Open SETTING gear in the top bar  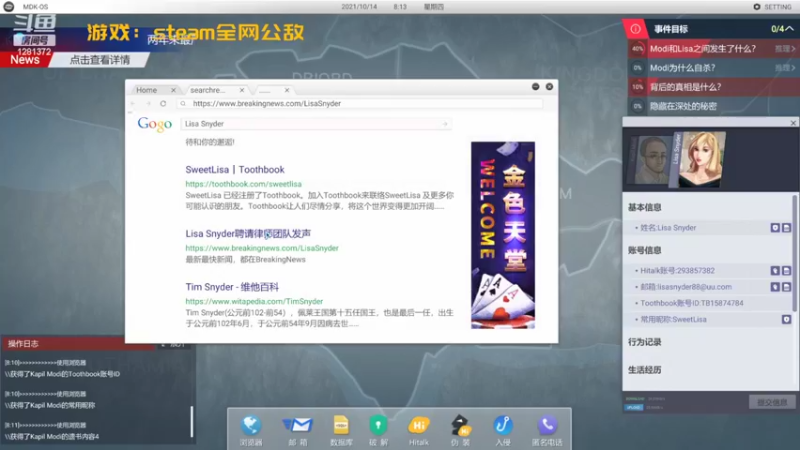(772, 7)
